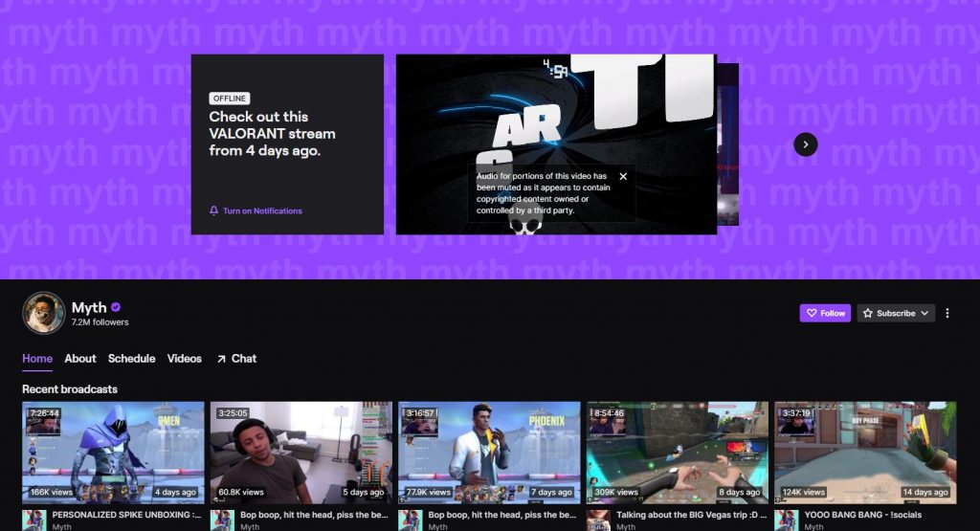
Task: Open the 8:54:46 broadcast thumbnail
Action: [678, 453]
